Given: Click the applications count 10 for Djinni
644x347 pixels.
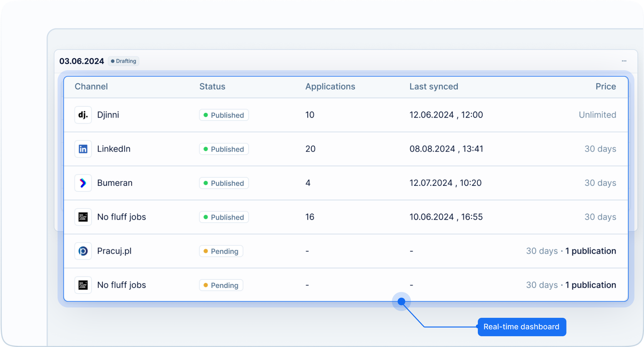Looking at the screenshot, I should click(310, 115).
